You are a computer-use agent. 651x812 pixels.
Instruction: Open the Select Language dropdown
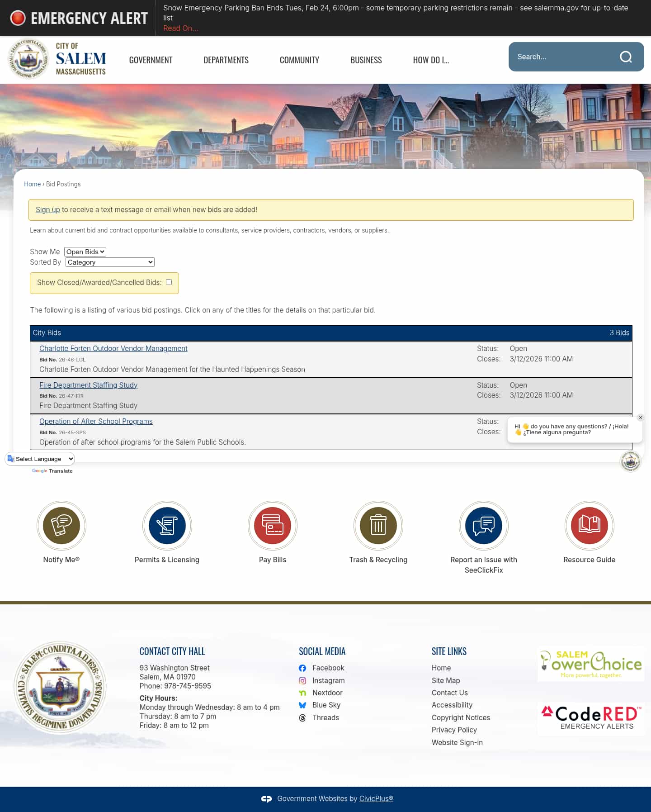(x=40, y=459)
